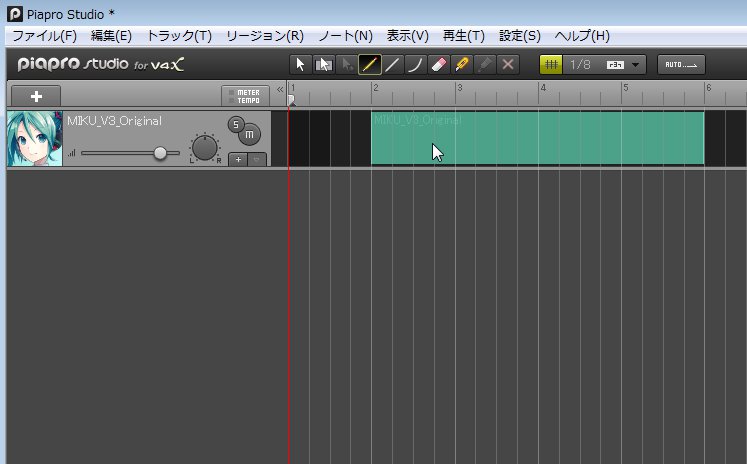Click the AUTO scroll button
The image size is (747, 464).
(x=681, y=65)
